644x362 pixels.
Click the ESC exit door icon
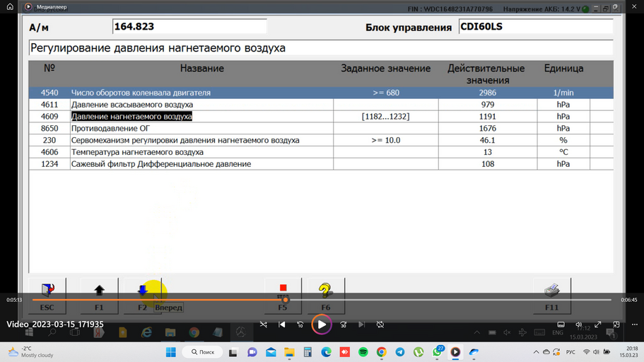[x=47, y=292]
